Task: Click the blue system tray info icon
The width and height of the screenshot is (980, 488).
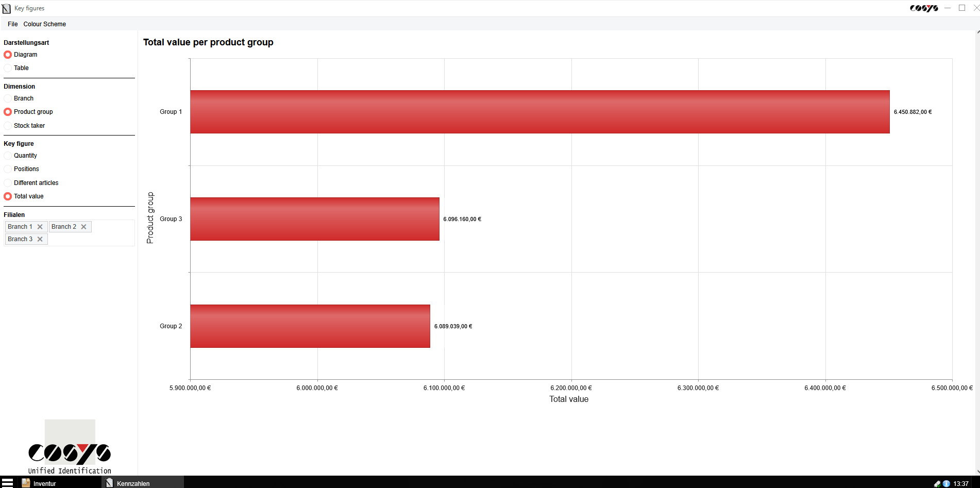Action: point(946,484)
